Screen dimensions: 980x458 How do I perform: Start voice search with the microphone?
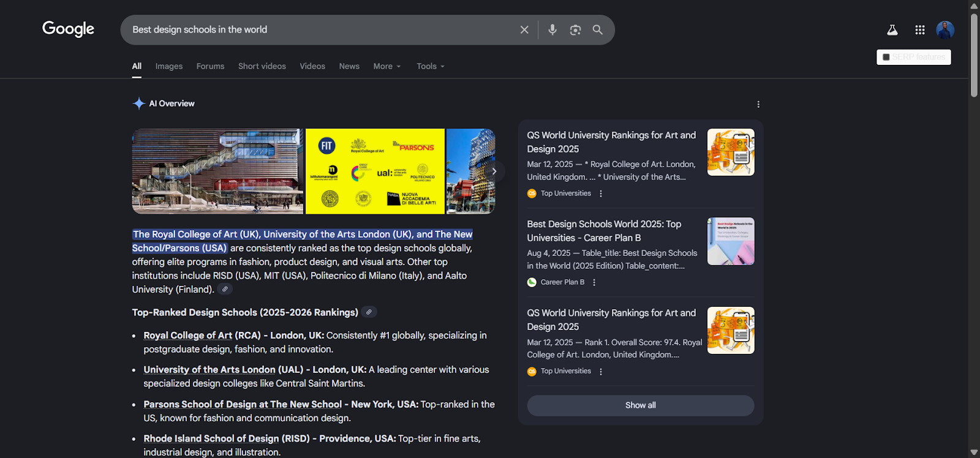coord(552,30)
